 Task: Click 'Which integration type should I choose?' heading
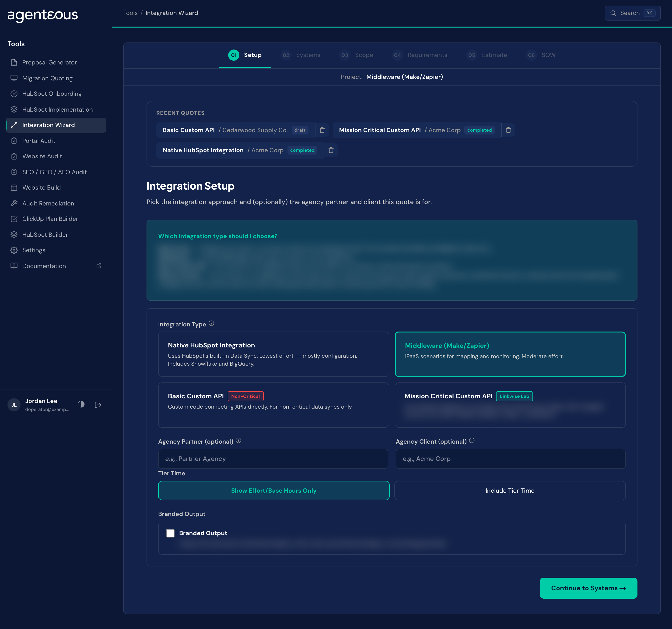click(218, 236)
